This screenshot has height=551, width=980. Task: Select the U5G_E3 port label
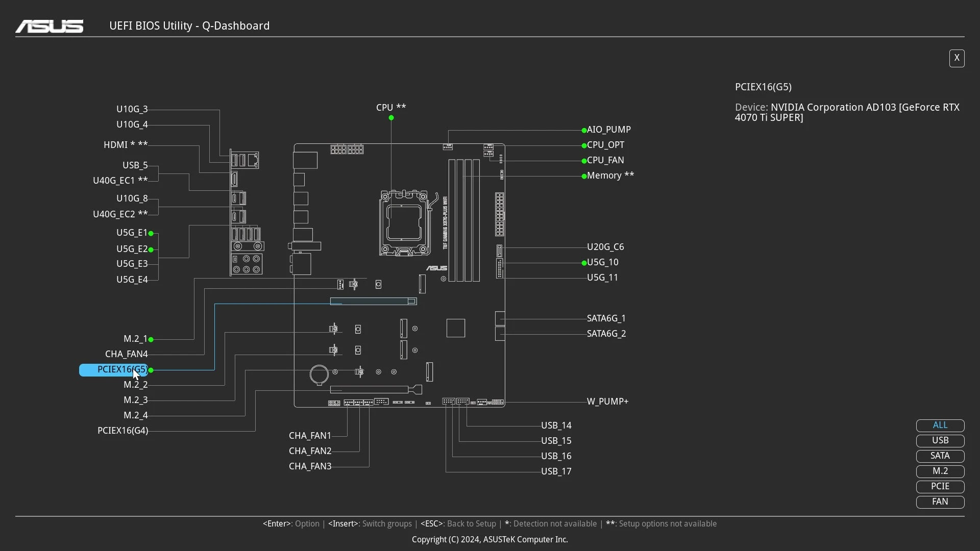(132, 264)
